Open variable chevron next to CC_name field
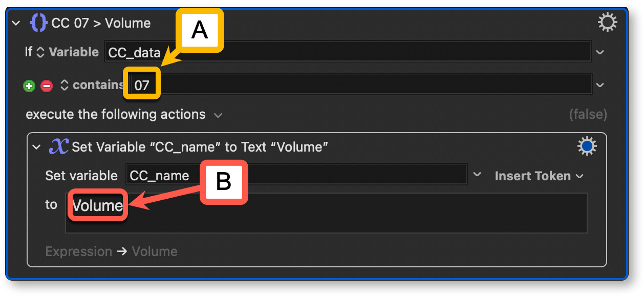Viewport: 644px width, 296px height. (x=477, y=175)
